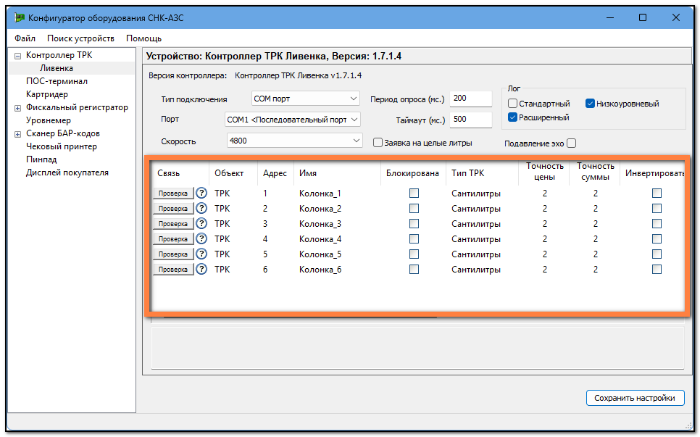Open the help icon in the Колонка_3 row
Viewport: 700px width, 437px height.
click(x=201, y=224)
